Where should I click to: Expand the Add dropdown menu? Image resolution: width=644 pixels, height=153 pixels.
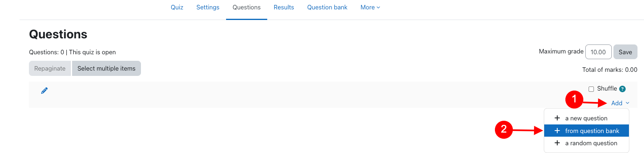tap(620, 103)
